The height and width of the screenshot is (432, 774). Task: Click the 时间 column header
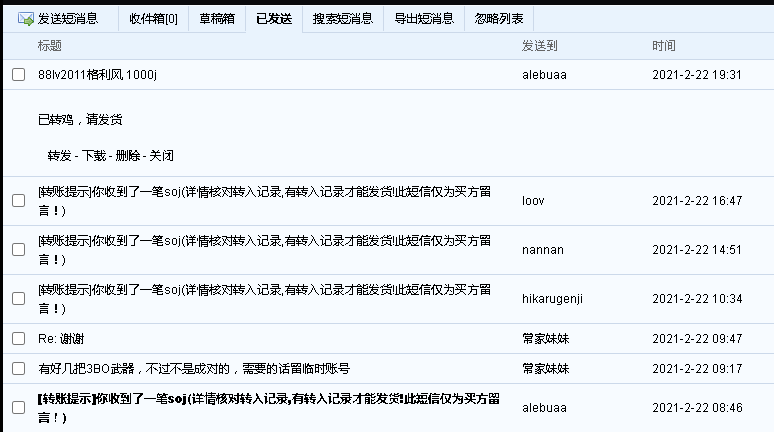click(x=663, y=46)
